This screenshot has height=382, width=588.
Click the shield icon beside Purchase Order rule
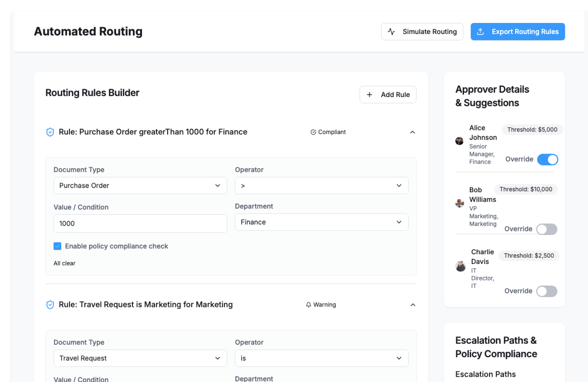coord(50,132)
